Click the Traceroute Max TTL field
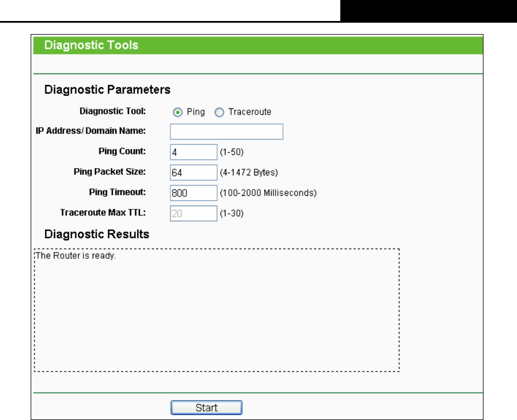The height and width of the screenshot is (420, 517). click(194, 213)
